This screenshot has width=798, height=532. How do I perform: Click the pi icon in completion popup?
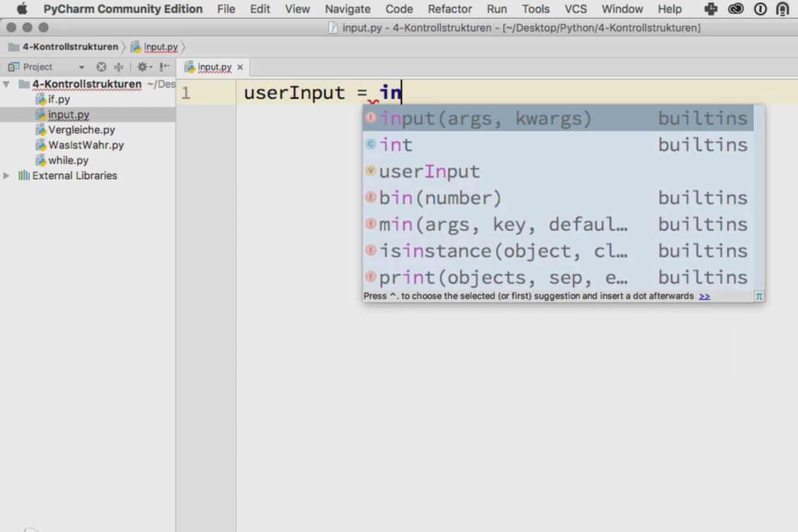pyautogui.click(x=759, y=296)
